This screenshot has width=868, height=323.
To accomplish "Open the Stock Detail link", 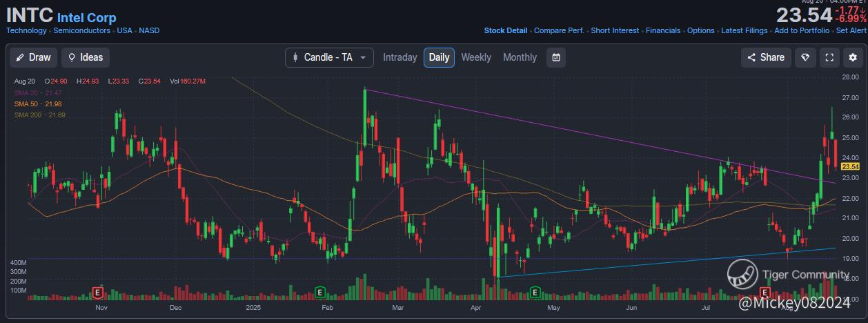I will point(506,30).
